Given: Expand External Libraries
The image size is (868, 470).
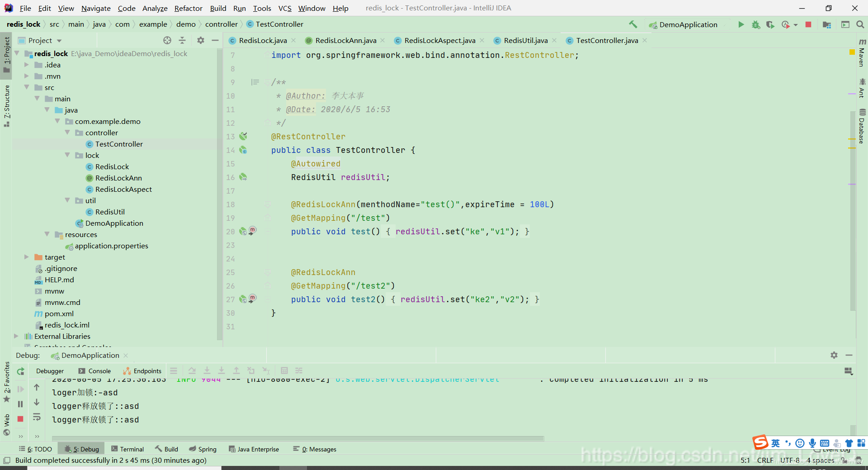Looking at the screenshot, I should point(16,336).
